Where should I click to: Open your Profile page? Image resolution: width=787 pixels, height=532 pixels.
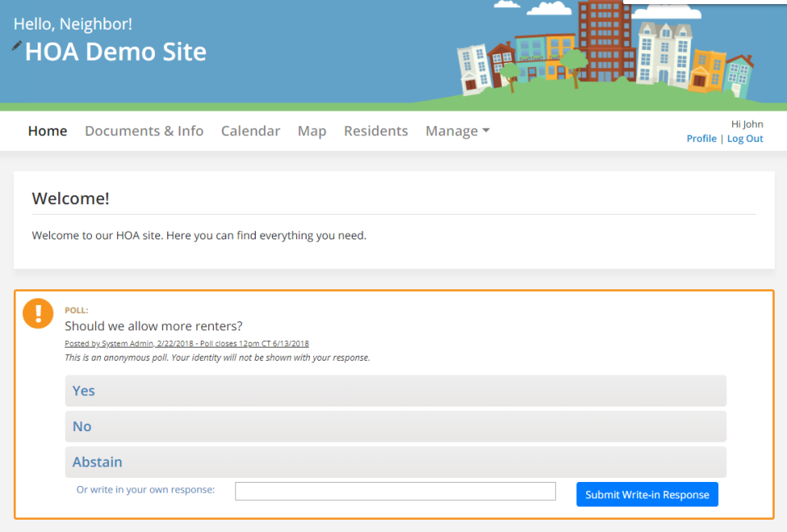point(702,138)
